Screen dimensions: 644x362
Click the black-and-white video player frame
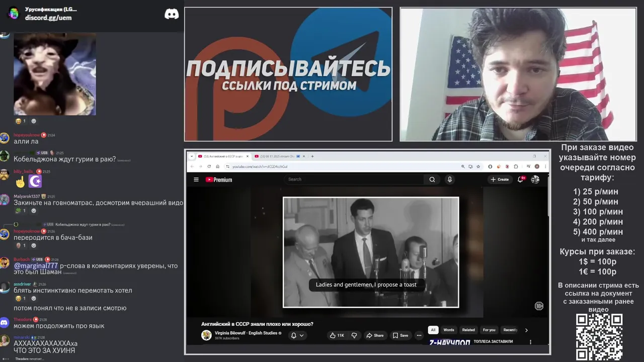[x=371, y=252]
